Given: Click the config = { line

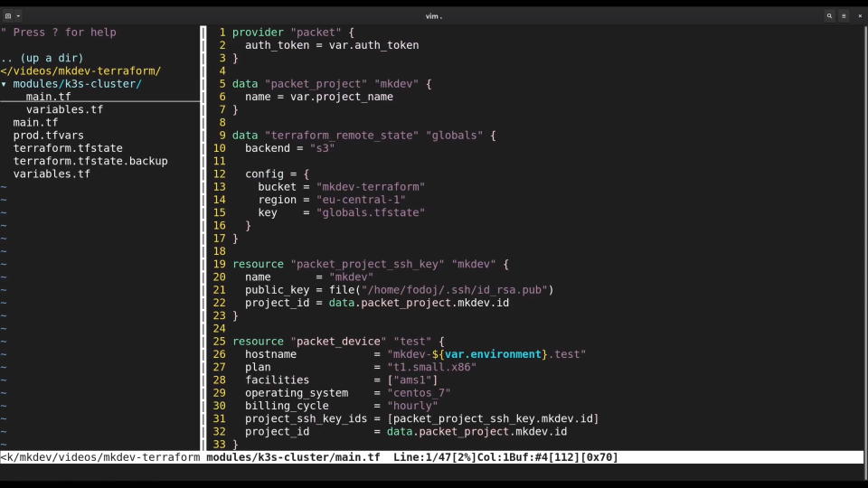Looking at the screenshot, I should point(277,174).
